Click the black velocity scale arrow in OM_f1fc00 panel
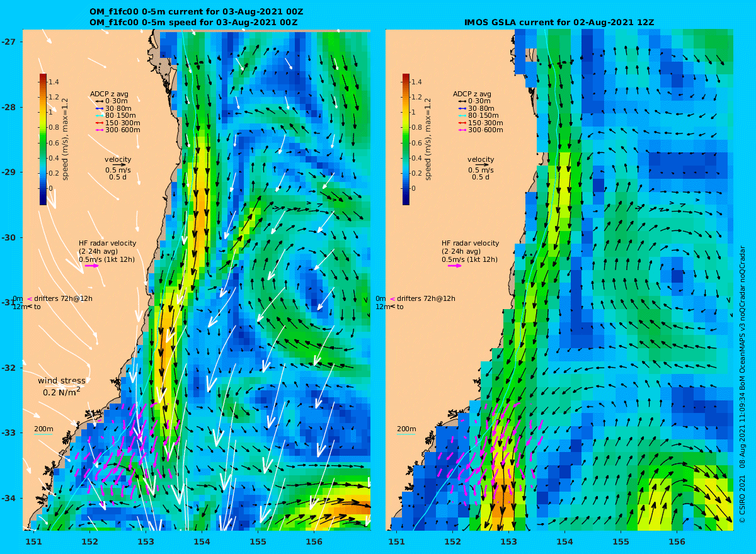756x554 pixels. pyautogui.click(x=118, y=165)
